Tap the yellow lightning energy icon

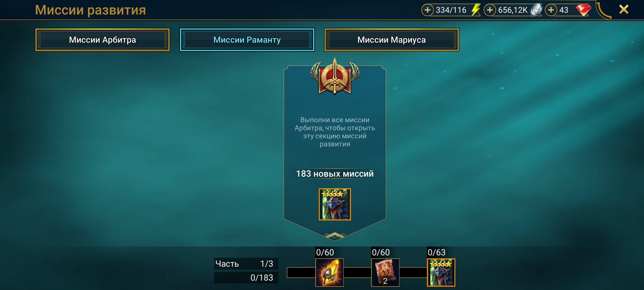(476, 10)
